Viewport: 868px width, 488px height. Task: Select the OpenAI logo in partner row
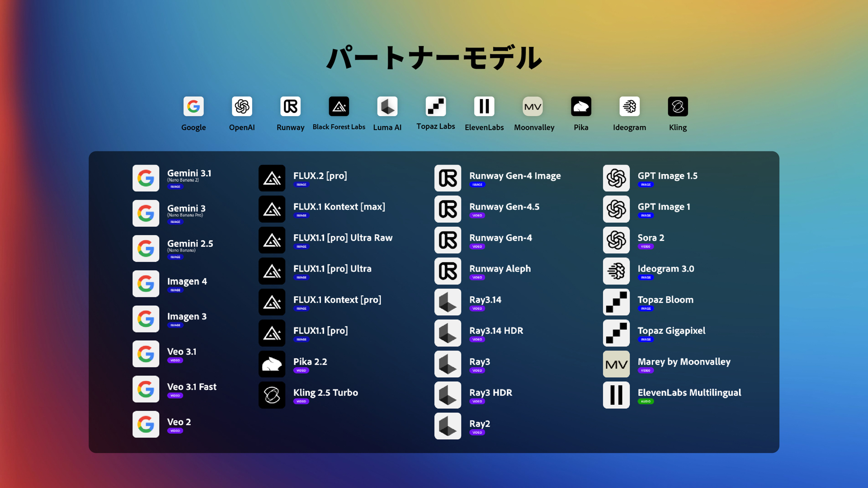[x=242, y=107]
